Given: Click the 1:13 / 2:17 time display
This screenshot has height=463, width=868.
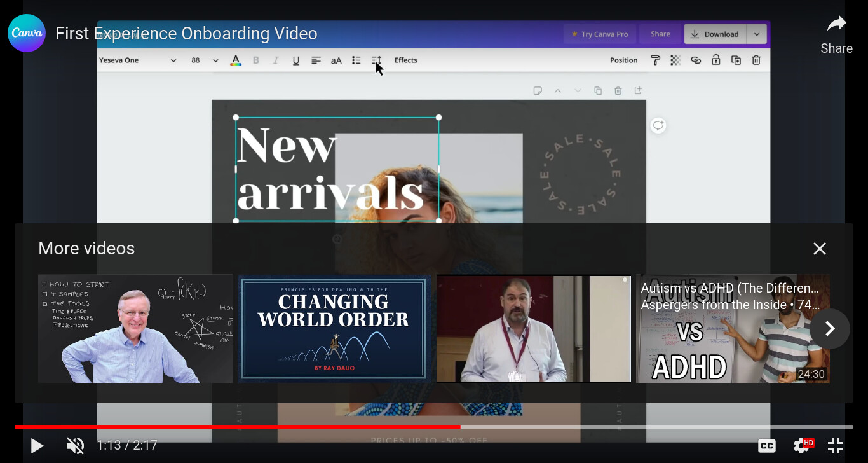Looking at the screenshot, I should [127, 446].
